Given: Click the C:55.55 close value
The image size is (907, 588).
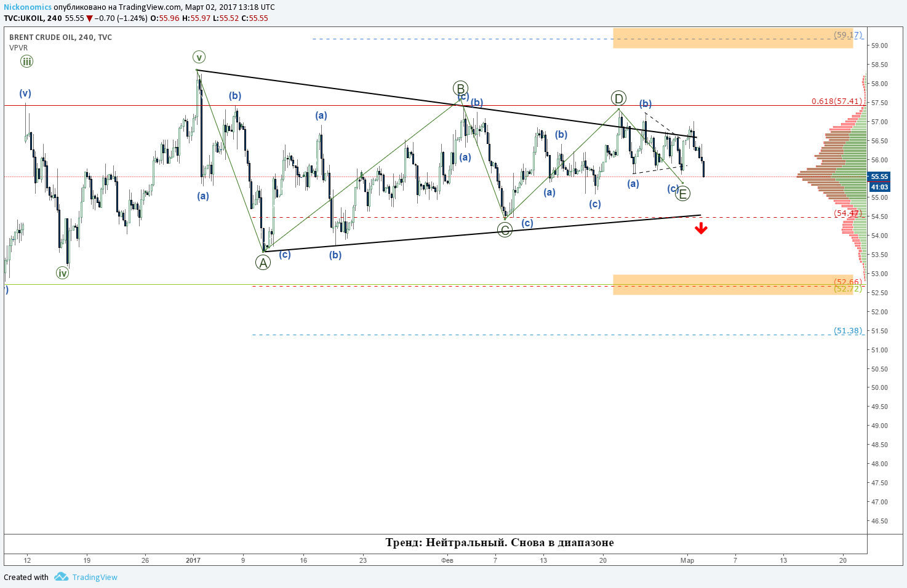Looking at the screenshot, I should coord(255,18).
